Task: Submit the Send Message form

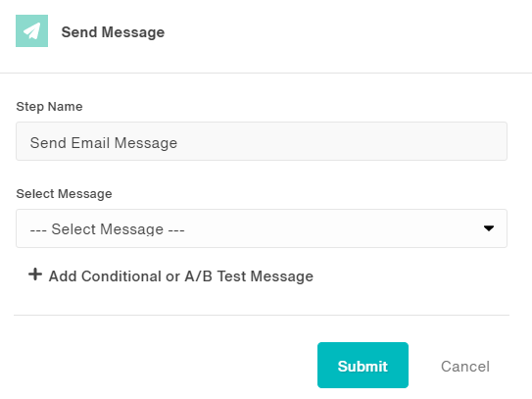Action: [x=363, y=365]
